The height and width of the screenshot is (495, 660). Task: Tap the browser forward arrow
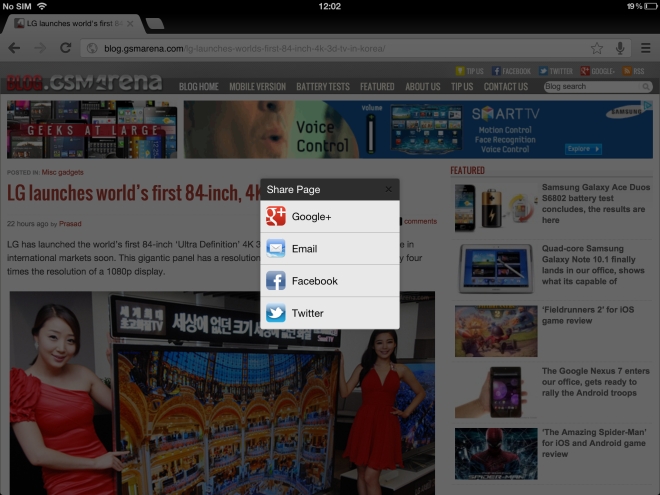point(40,48)
